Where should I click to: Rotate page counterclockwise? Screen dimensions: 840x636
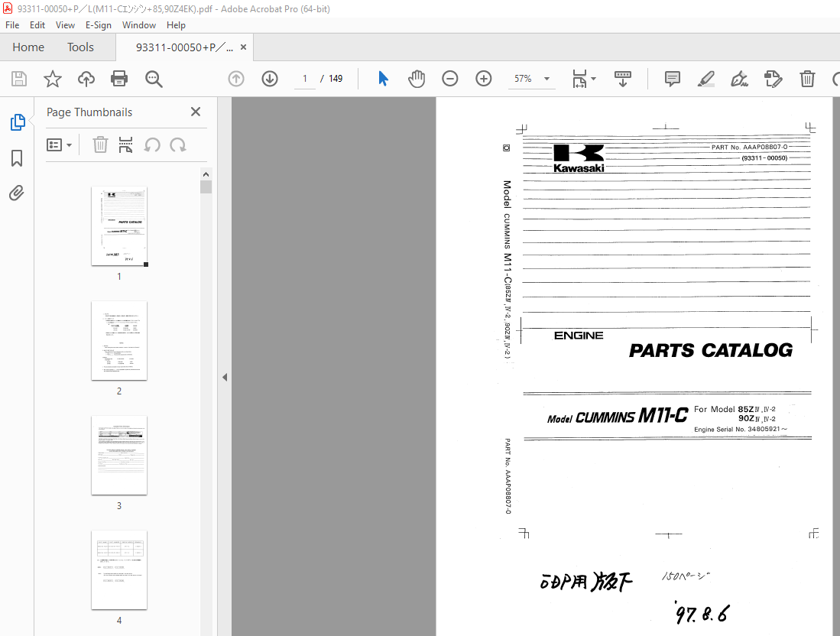(x=152, y=144)
